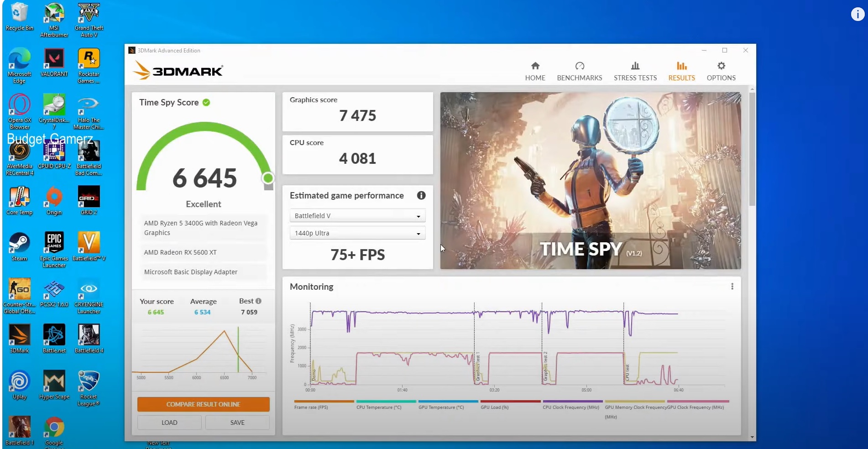The height and width of the screenshot is (449, 868).
Task: Open Microsoft Edge desktop shortcut
Action: click(x=19, y=66)
